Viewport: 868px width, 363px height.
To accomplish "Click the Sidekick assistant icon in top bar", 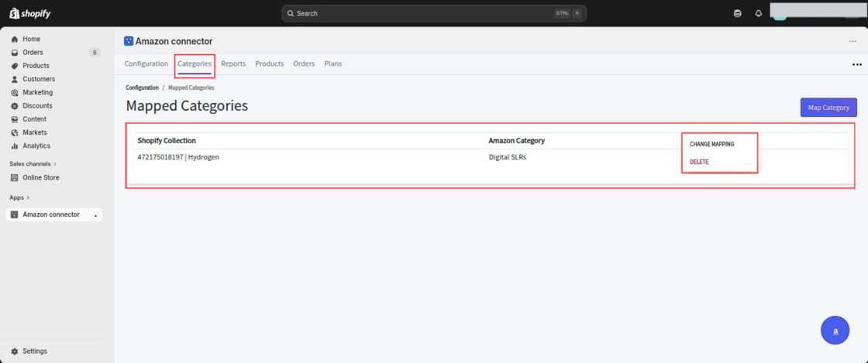I will tap(737, 14).
